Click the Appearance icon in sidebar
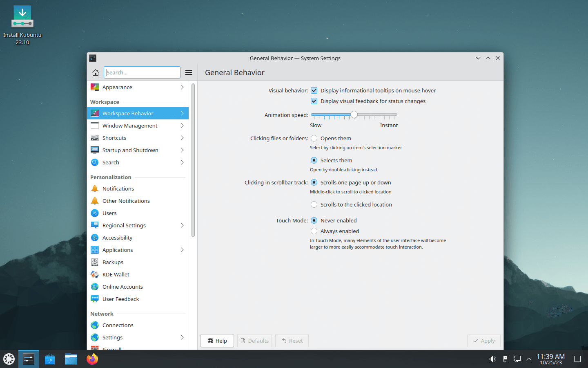The width and height of the screenshot is (588, 368). pos(95,87)
